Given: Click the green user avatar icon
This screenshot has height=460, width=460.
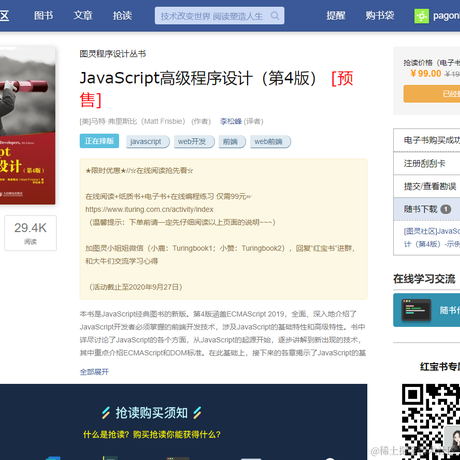Looking at the screenshot, I should 421,16.
